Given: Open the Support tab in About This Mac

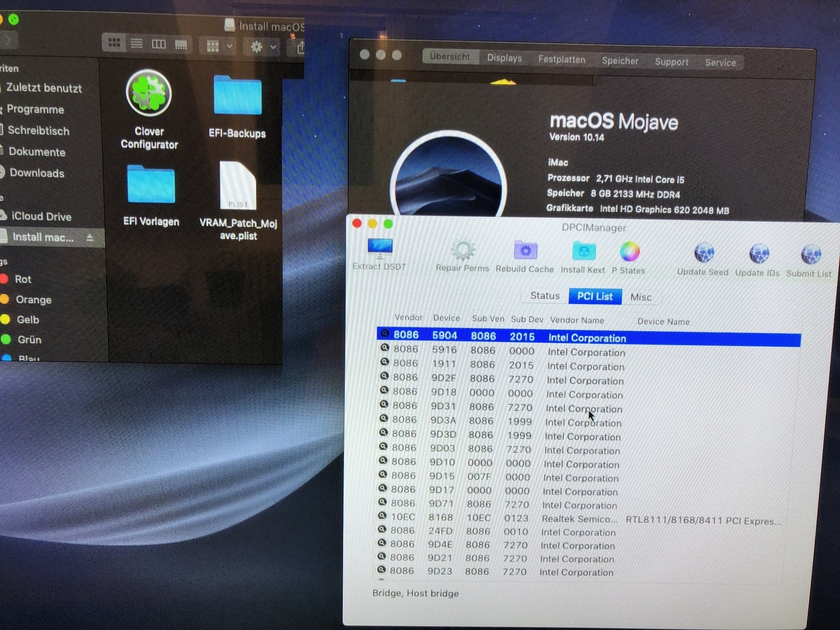Looking at the screenshot, I should [x=671, y=62].
